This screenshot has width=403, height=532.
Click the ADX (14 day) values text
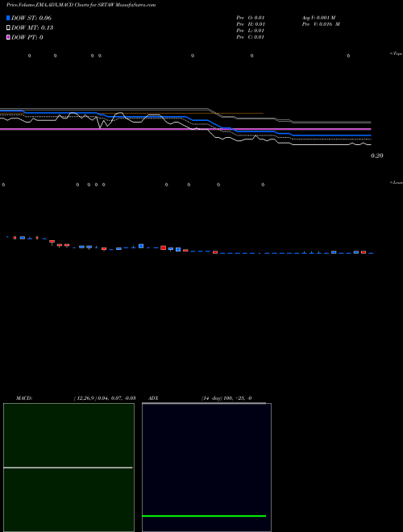pyautogui.click(x=226, y=398)
